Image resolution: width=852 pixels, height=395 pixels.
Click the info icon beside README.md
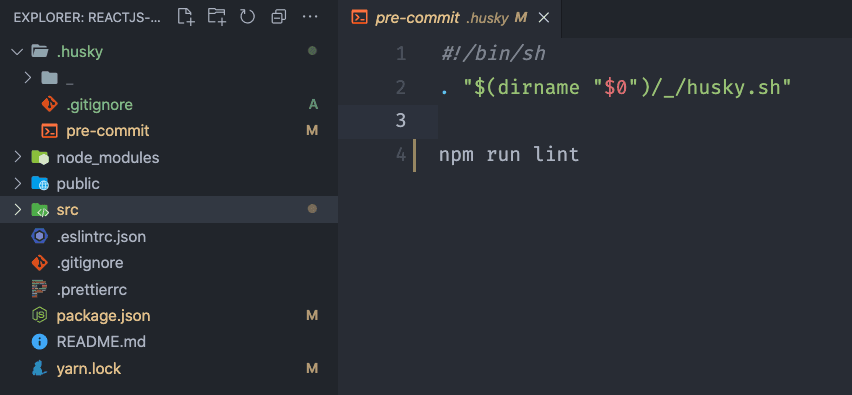tap(40, 342)
